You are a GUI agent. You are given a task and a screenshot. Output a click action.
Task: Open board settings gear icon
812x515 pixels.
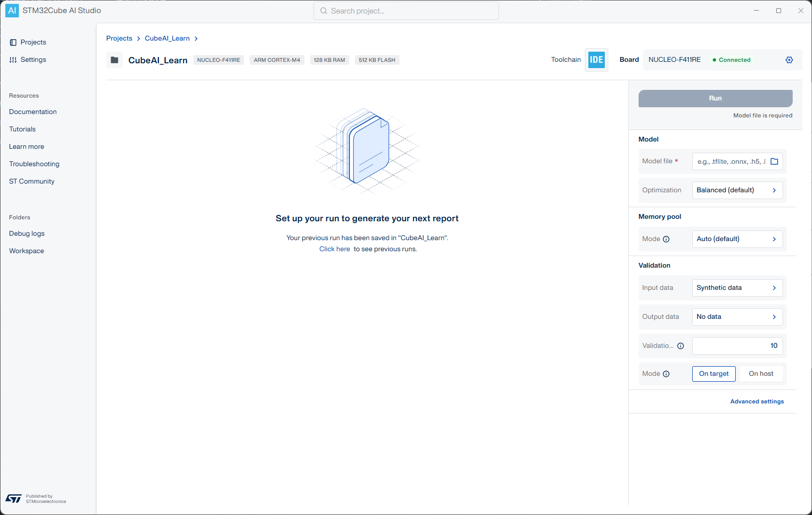pyautogui.click(x=789, y=60)
